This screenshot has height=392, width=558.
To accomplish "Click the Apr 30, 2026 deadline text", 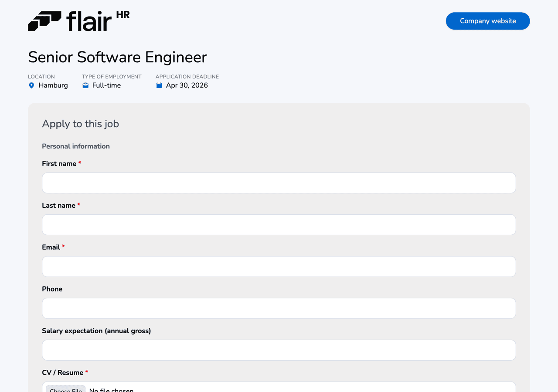I will [187, 85].
